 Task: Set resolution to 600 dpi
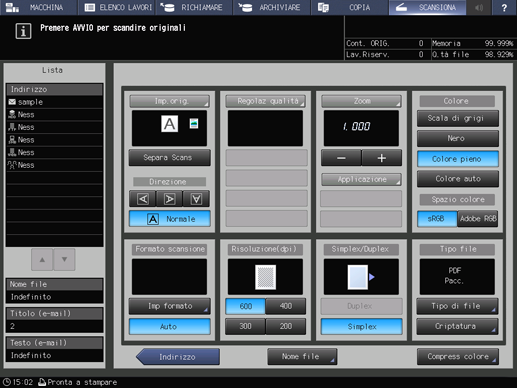[x=245, y=306]
